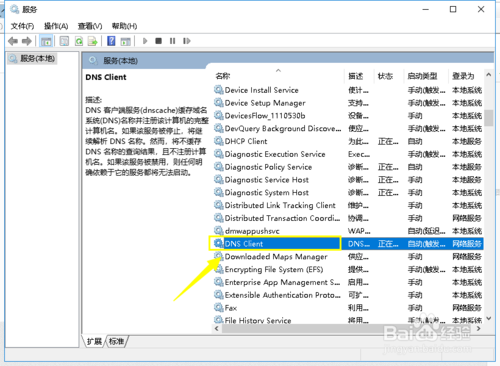Click the green Refresh toolbar icon

tap(79, 41)
